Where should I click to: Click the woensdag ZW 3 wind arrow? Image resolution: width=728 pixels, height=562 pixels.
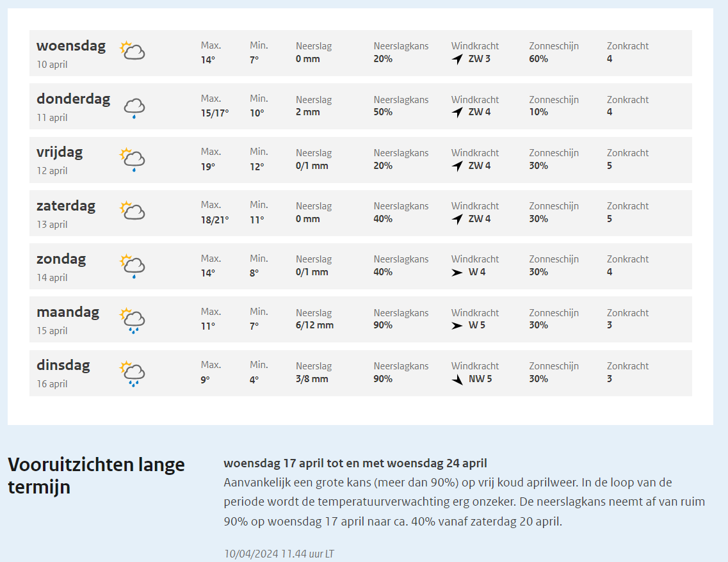(x=457, y=59)
